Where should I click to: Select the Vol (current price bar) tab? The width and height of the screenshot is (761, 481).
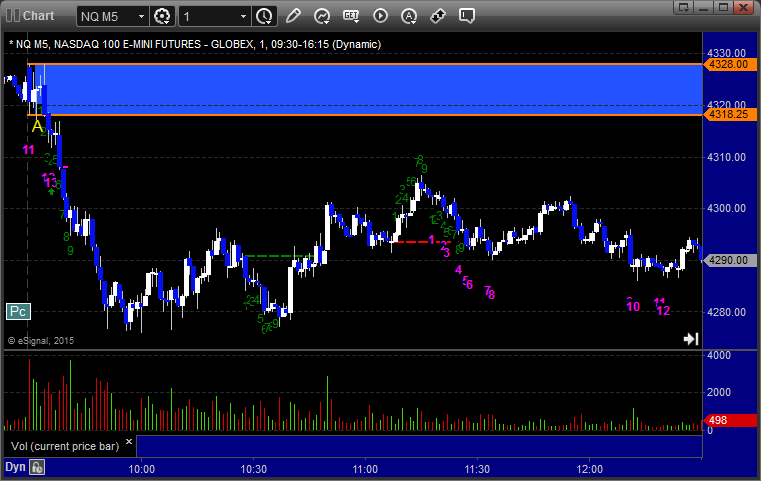coord(65,446)
